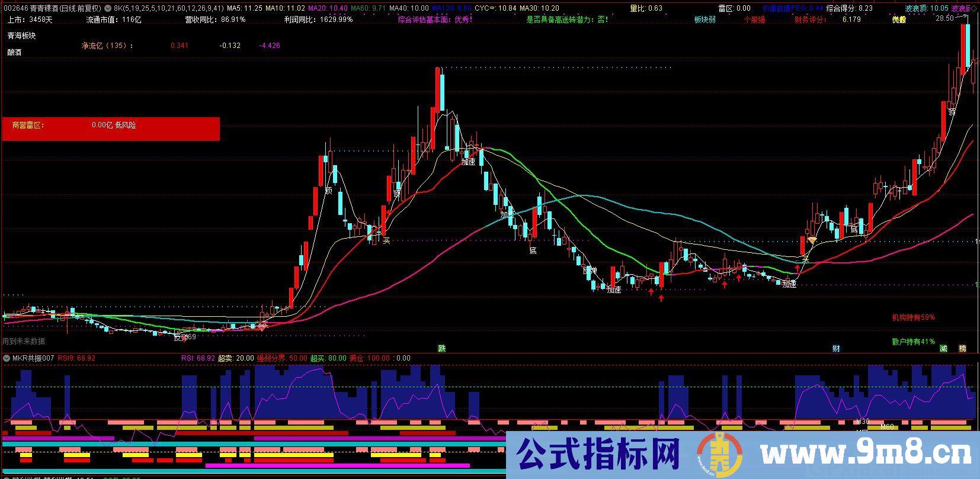Screen dimensions: 980x479
Task: Click the MA5: 11.25 value
Action: tap(245, 9)
